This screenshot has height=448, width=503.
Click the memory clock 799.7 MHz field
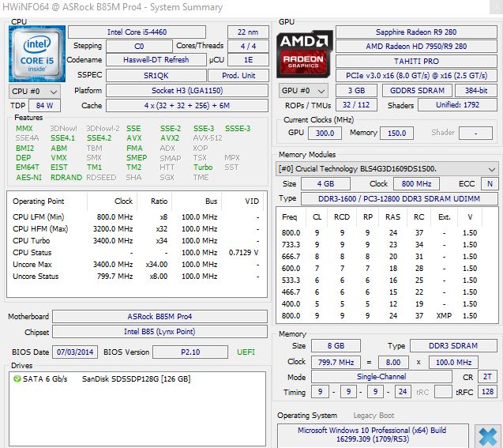click(x=336, y=363)
